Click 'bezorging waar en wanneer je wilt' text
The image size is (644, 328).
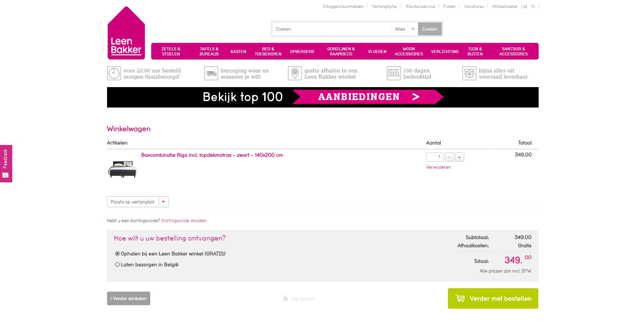[x=245, y=73]
